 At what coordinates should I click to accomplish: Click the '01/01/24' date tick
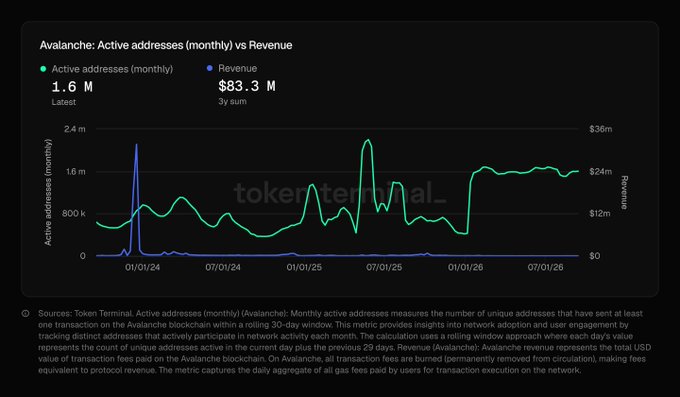point(143,267)
